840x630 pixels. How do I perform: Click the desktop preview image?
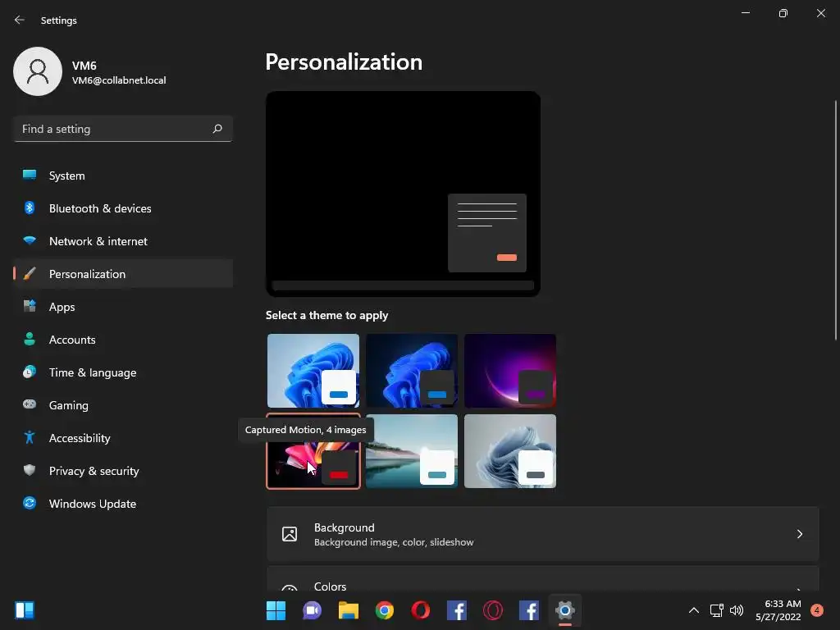403,194
